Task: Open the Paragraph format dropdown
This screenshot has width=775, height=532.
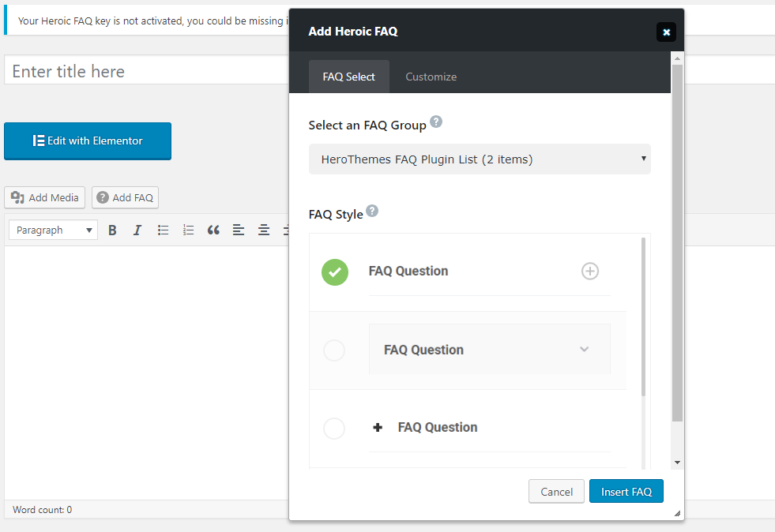Action: coord(54,230)
